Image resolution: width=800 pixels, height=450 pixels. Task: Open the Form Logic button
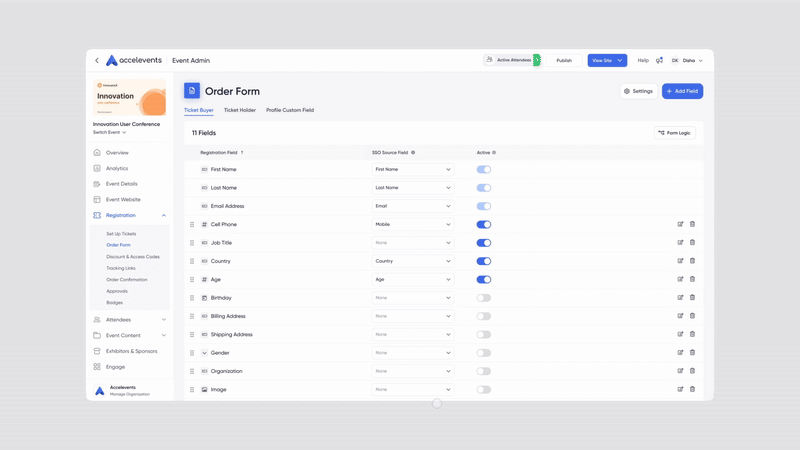coord(675,133)
